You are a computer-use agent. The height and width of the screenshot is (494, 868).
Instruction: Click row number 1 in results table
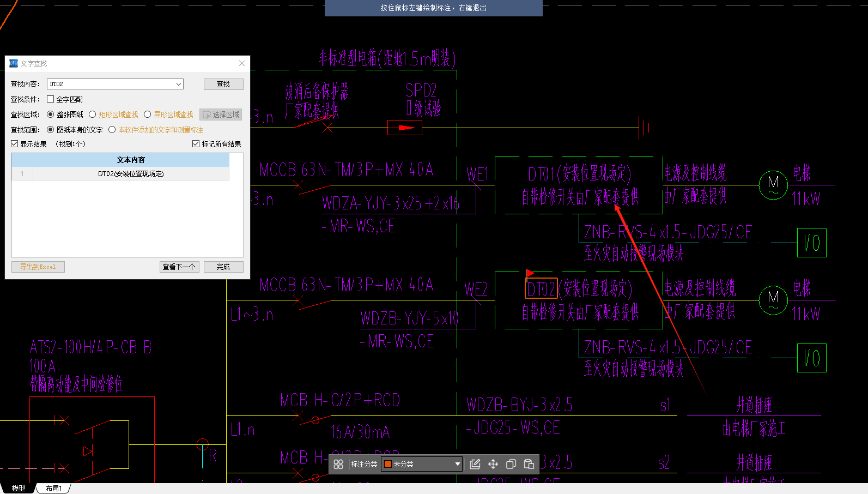coord(22,173)
